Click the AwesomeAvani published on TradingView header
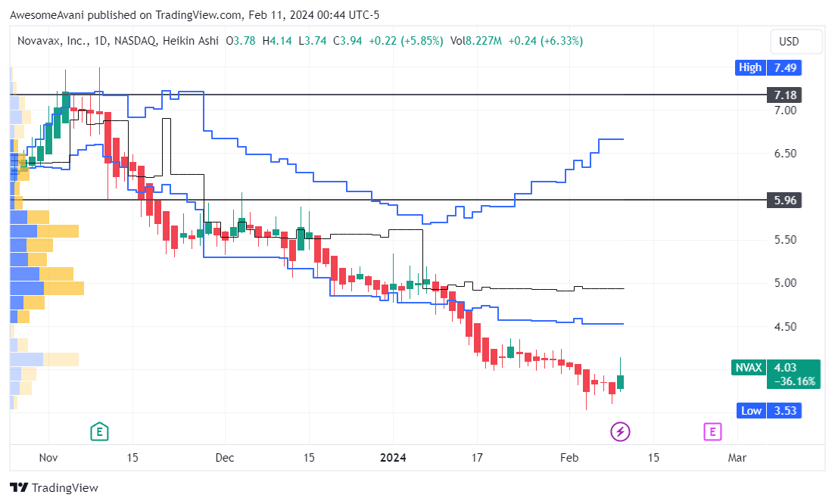The image size is (835, 504). (x=195, y=15)
